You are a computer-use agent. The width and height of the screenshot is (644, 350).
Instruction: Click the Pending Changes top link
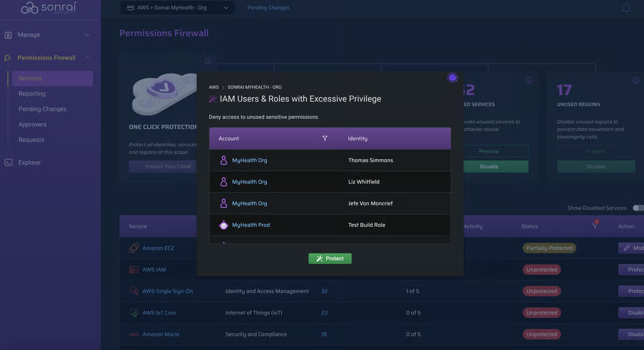(x=268, y=8)
